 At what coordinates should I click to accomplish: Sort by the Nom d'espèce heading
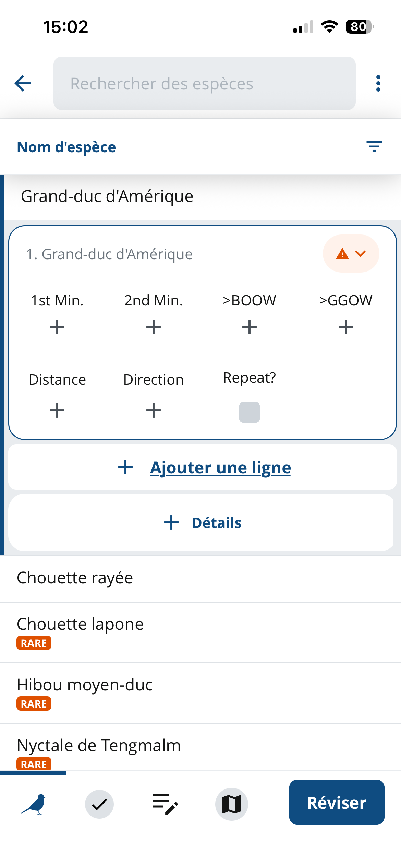coord(66,147)
